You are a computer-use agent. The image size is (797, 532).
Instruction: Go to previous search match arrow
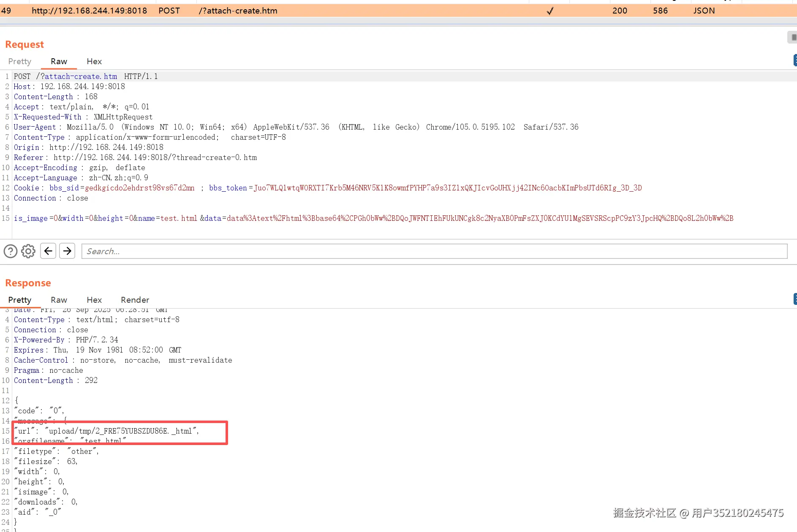click(x=48, y=251)
